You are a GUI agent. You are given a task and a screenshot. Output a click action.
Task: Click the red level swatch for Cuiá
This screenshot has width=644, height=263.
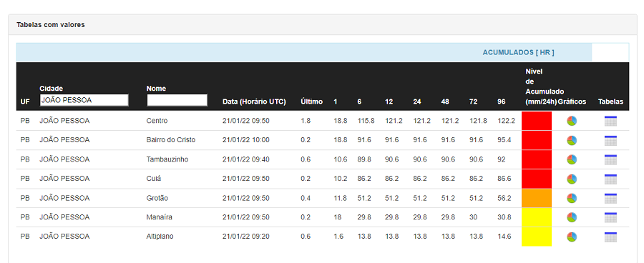click(x=537, y=179)
